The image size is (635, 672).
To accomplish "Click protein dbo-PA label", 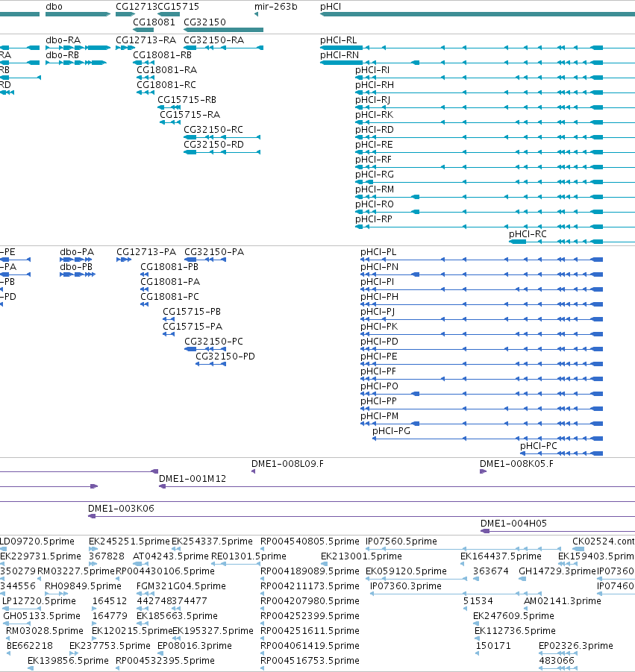I will point(77,252).
